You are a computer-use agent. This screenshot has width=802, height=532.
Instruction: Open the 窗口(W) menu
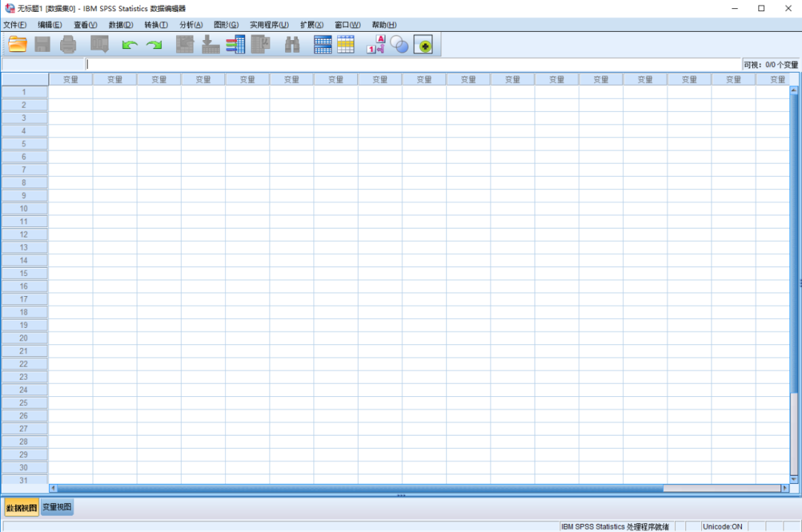(x=348, y=24)
